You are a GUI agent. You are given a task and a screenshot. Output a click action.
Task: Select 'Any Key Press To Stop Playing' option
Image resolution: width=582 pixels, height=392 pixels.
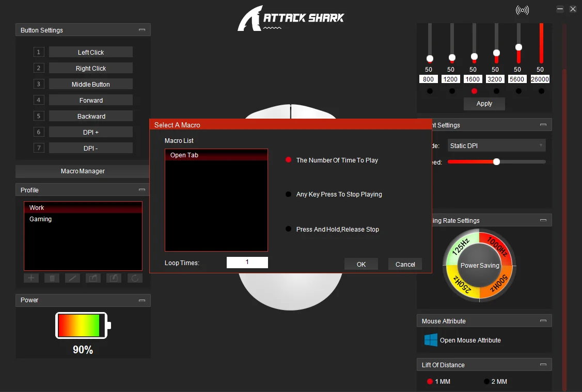click(289, 194)
